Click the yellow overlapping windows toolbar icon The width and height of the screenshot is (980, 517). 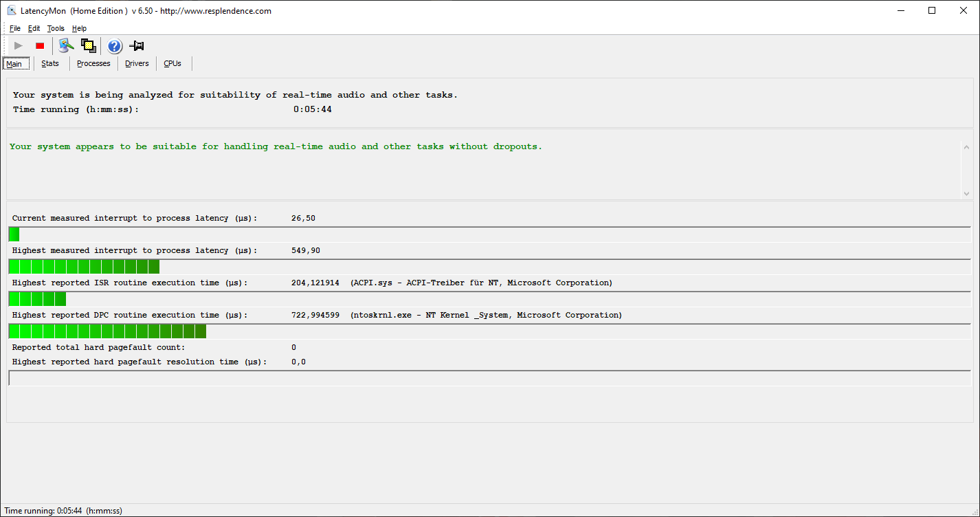tap(88, 46)
